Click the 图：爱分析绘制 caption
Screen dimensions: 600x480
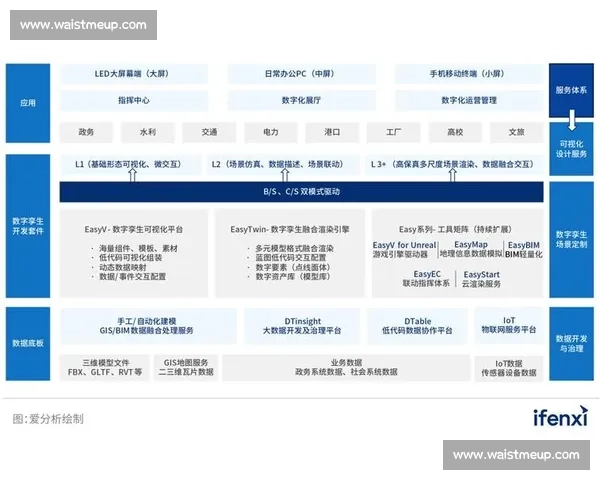(x=48, y=419)
